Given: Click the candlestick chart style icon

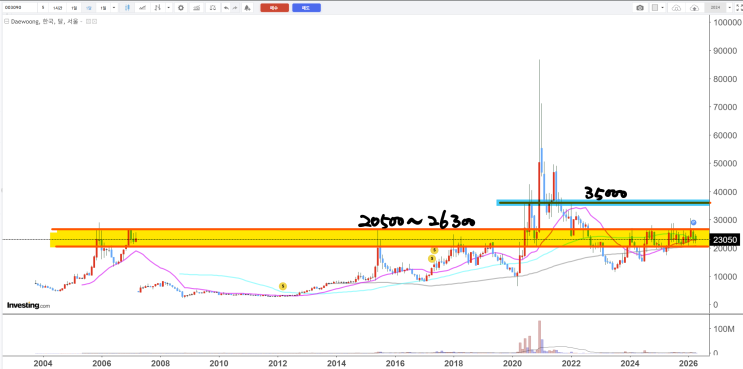Looking at the screenshot, I should [x=127, y=8].
